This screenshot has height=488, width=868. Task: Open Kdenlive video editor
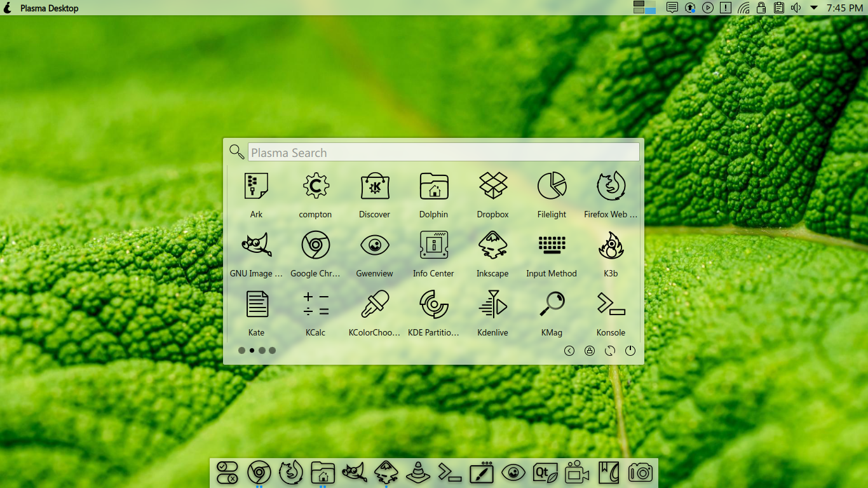coord(492,313)
